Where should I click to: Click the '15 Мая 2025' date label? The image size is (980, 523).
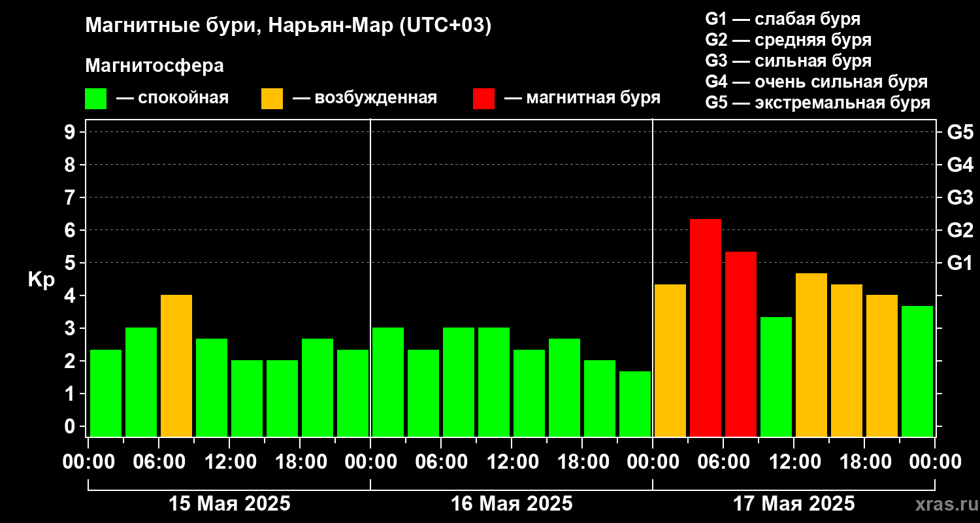click(229, 504)
